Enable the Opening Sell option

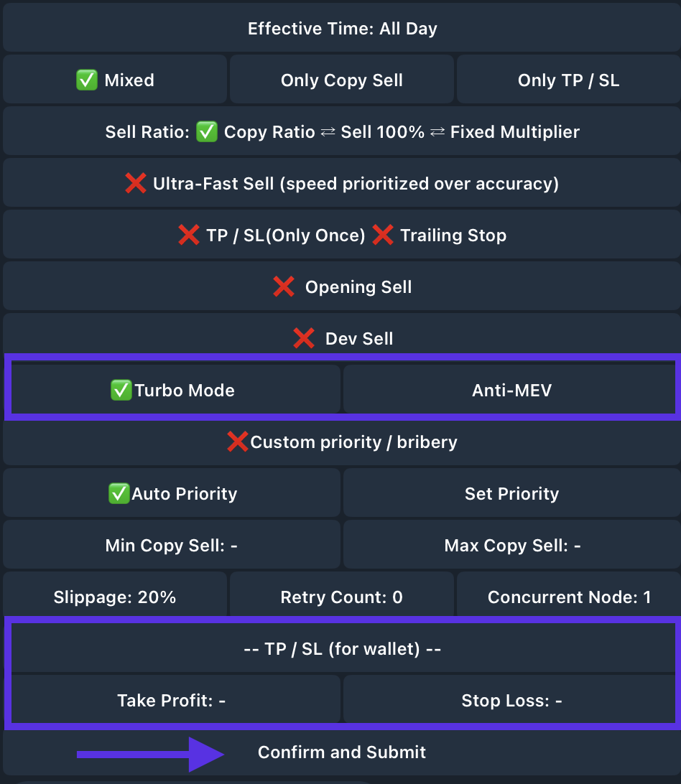342,287
